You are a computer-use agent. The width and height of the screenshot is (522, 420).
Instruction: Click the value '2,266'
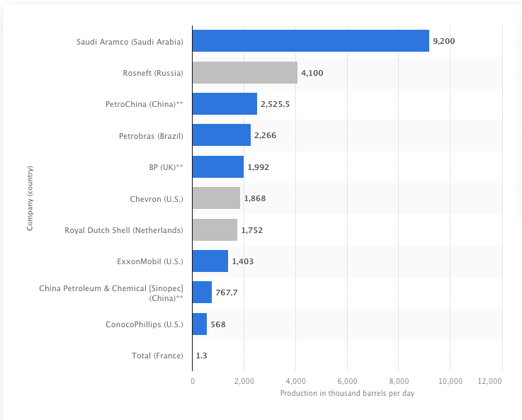(266, 135)
